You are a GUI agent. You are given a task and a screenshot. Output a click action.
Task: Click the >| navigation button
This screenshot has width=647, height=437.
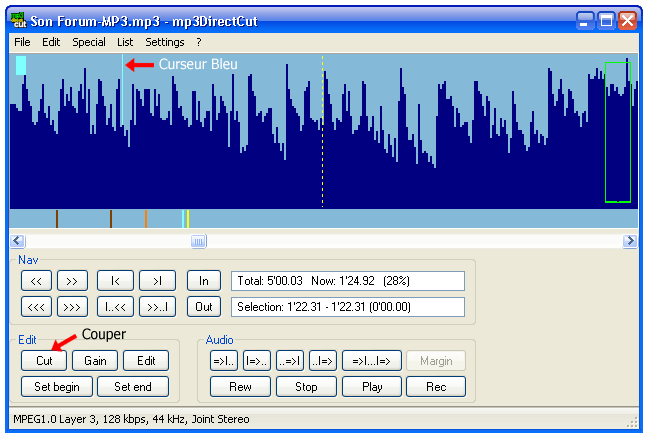point(157,281)
